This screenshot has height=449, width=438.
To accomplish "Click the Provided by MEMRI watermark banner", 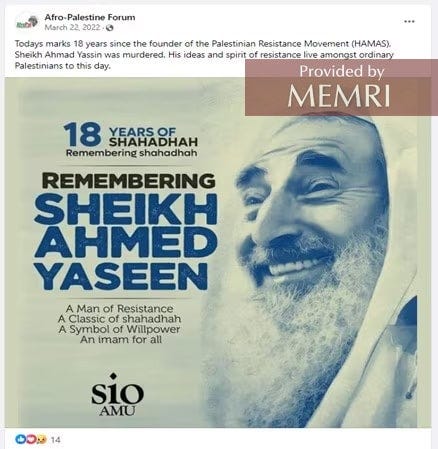I will pos(341,88).
